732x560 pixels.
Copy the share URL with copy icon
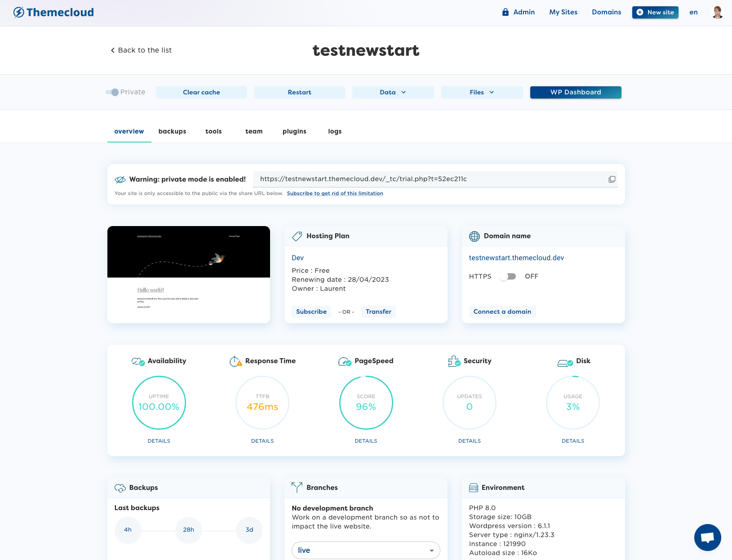[x=612, y=179]
